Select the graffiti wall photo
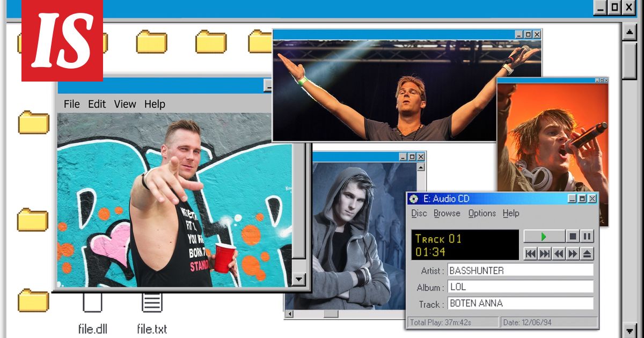 pyautogui.click(x=175, y=200)
